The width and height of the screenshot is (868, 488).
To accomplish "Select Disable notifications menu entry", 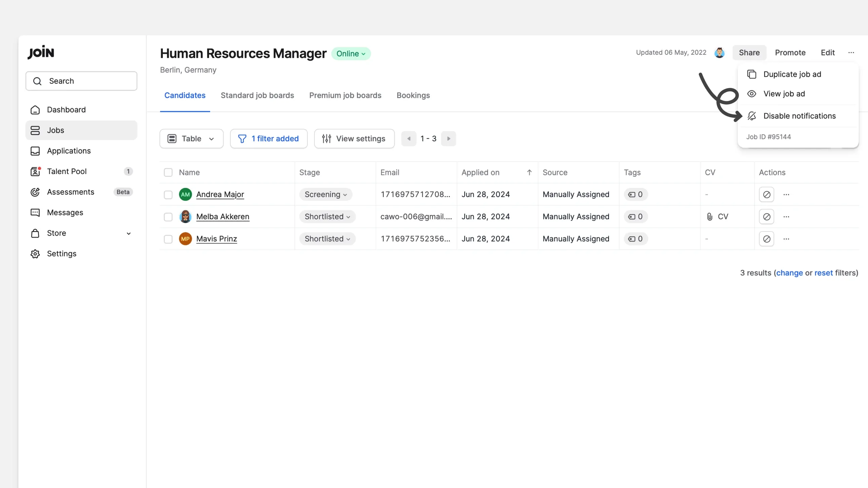I will tap(798, 116).
